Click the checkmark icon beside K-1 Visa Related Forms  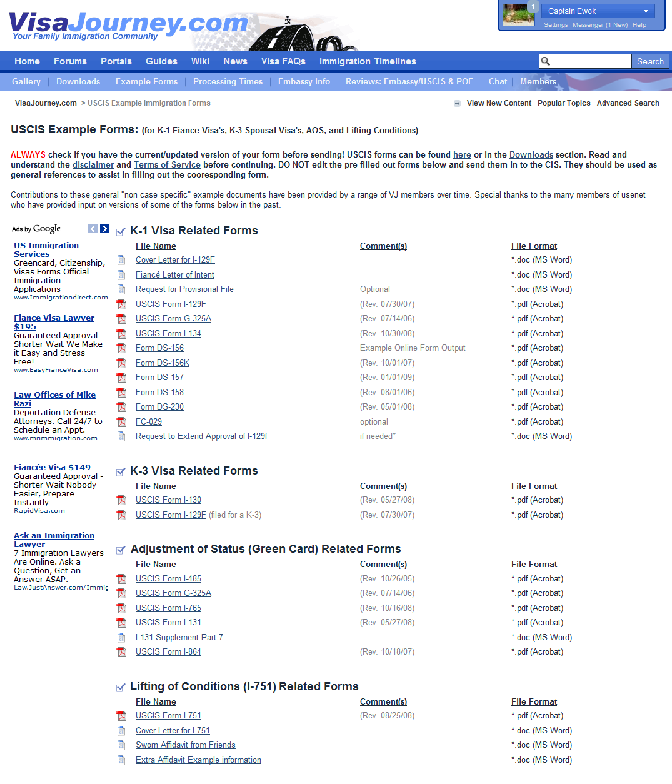pyautogui.click(x=121, y=231)
